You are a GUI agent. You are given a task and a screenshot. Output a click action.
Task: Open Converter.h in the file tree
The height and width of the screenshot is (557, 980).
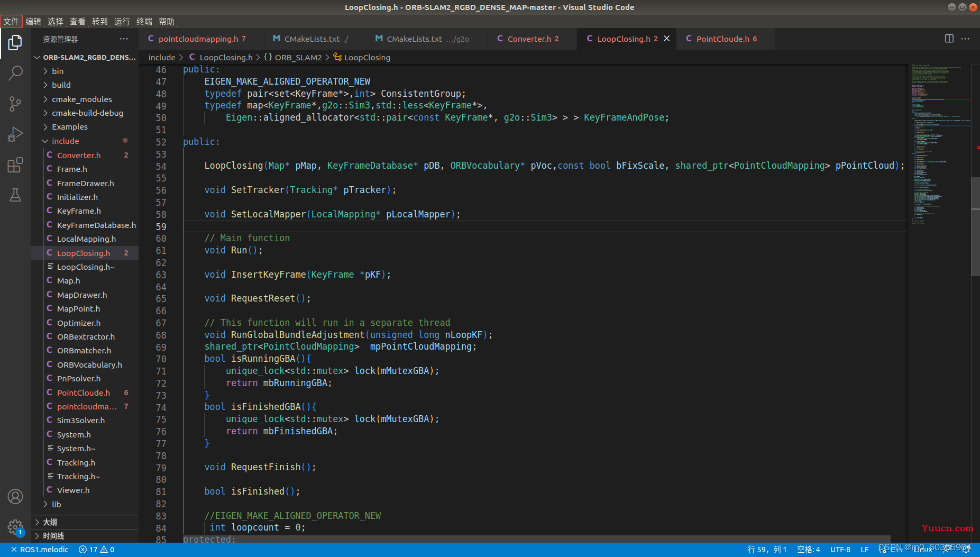pyautogui.click(x=85, y=155)
